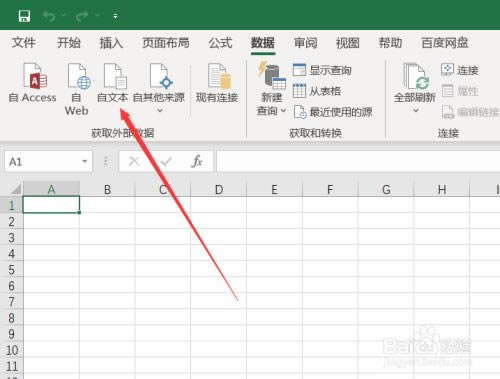Click inside the formula bar input
Viewport: 500px width, 379px height.
[x=358, y=162]
